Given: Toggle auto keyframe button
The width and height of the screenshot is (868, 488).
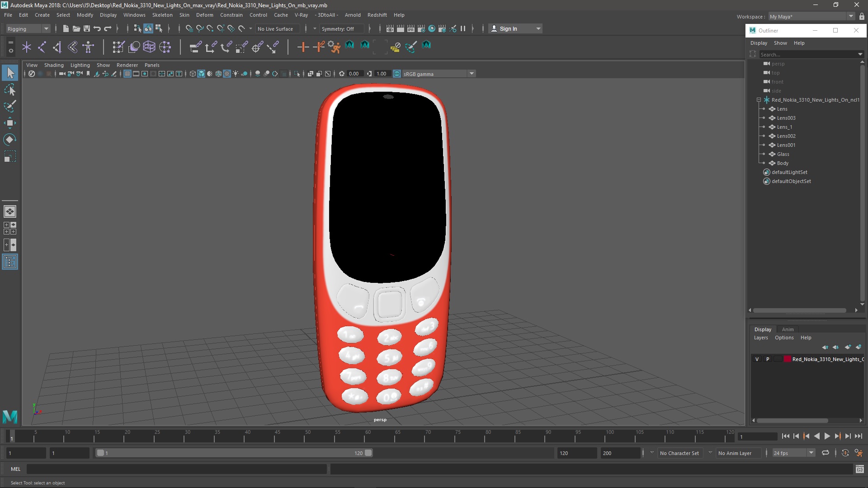Looking at the screenshot, I should (x=845, y=453).
